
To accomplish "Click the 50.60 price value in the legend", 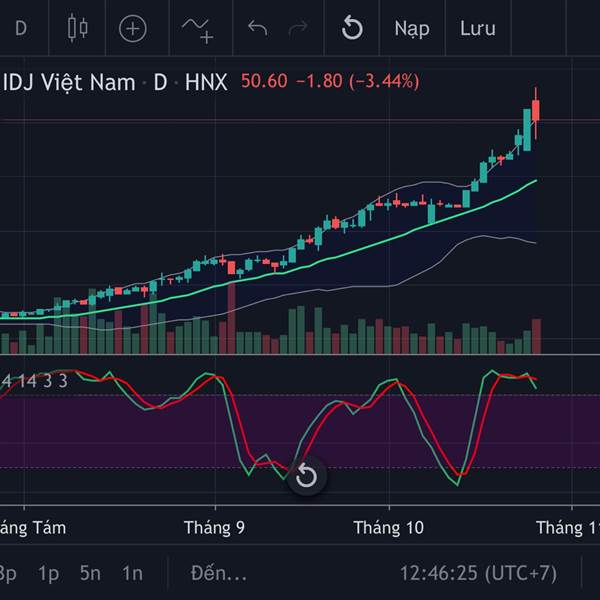I will [264, 81].
